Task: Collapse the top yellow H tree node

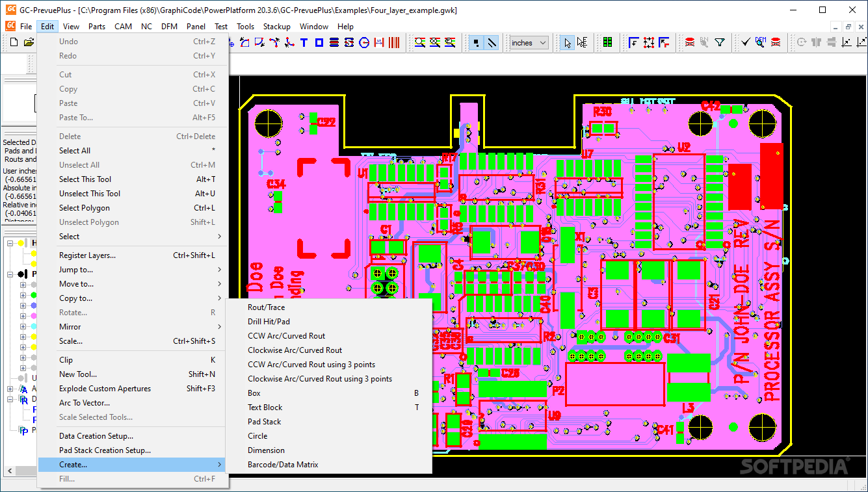Action: tap(10, 244)
